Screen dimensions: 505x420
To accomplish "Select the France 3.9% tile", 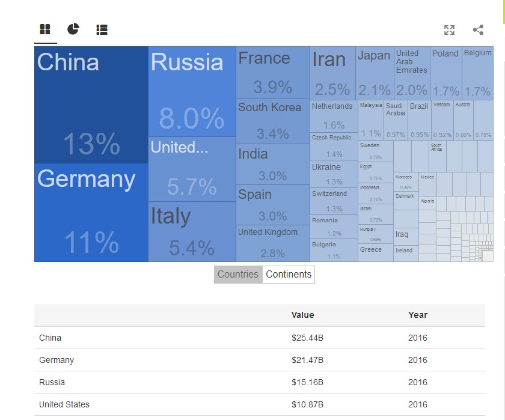I will [x=272, y=73].
